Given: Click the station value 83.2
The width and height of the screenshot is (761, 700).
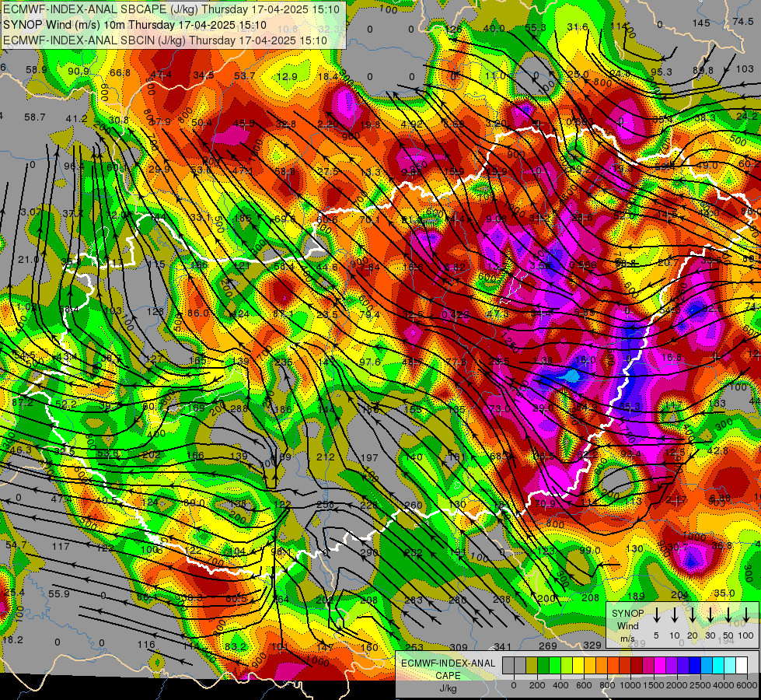Looking at the screenshot, I should tap(236, 647).
